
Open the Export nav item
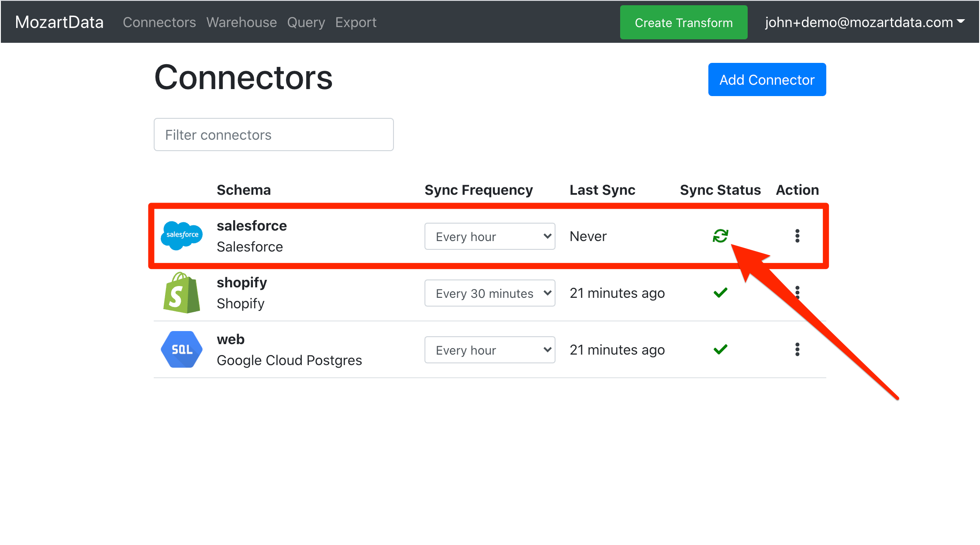tap(355, 22)
